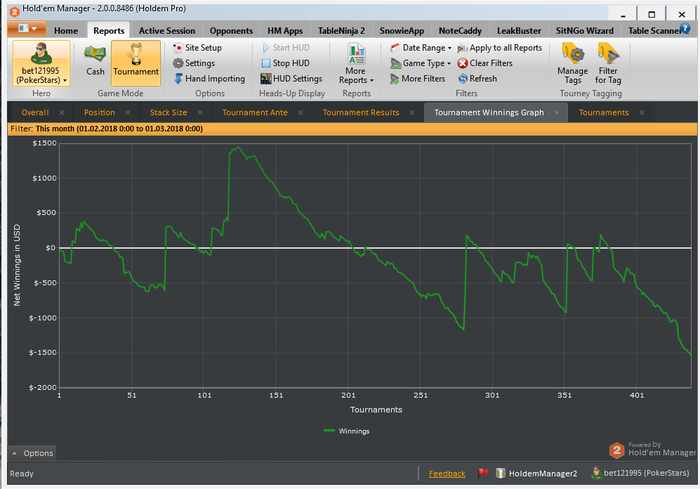Click the HoldemManager2 database indicator

click(537, 473)
